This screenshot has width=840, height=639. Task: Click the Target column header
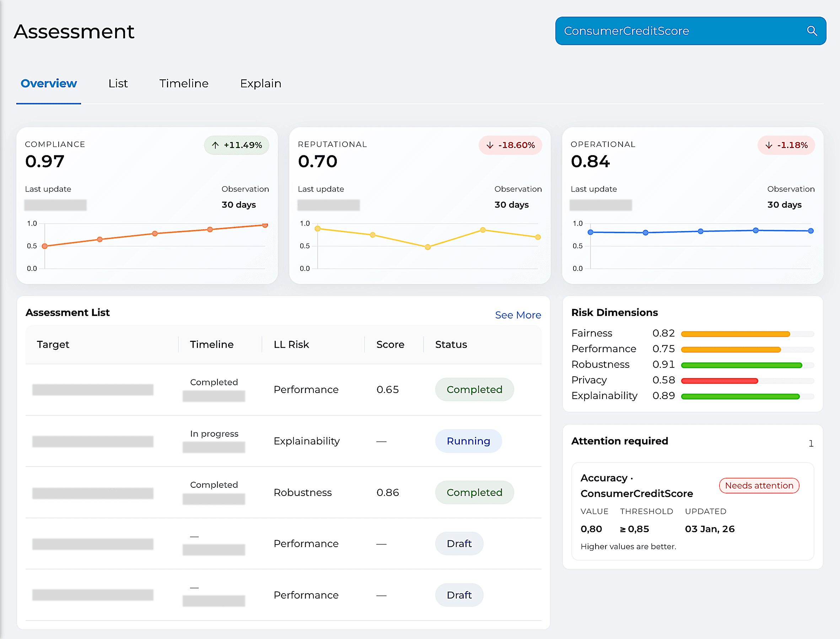(x=53, y=344)
